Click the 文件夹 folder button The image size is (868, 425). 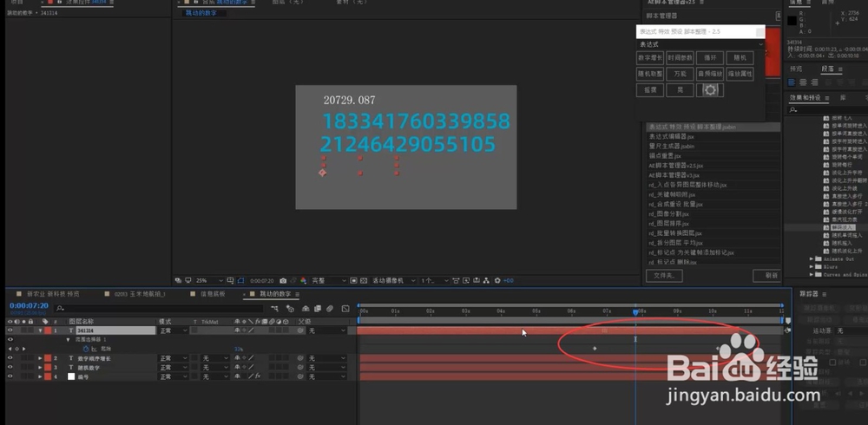pos(664,275)
